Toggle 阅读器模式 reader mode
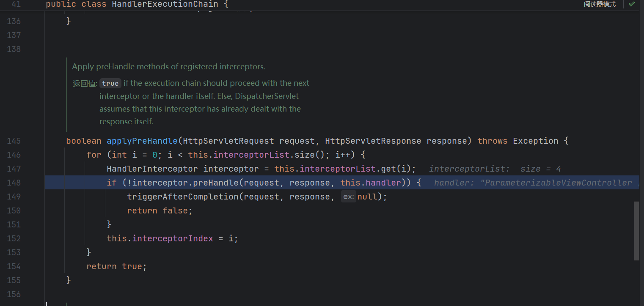Screen dimensions: 644x306 pyautogui.click(x=600, y=4)
